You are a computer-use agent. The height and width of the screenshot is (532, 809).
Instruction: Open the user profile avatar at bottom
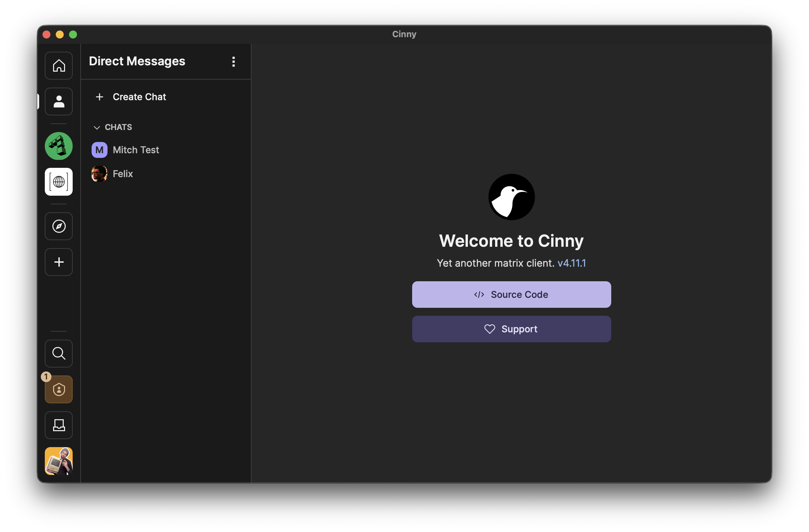(59, 461)
